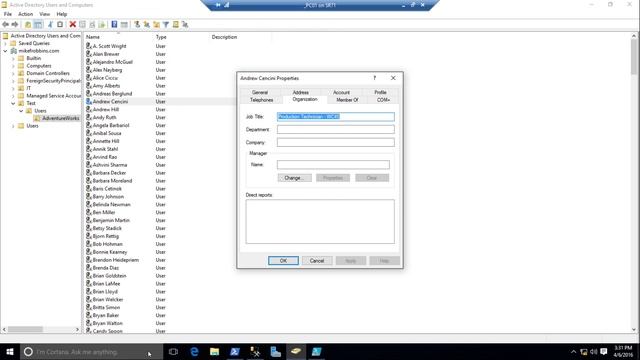Click the Cortana search box
This screenshot has width=640, height=360.
click(x=92, y=351)
